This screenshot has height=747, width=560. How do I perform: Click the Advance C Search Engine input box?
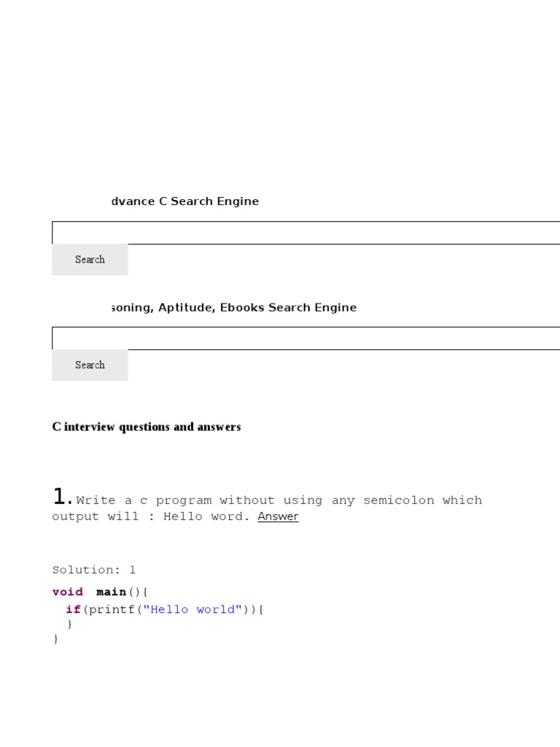tap(306, 233)
